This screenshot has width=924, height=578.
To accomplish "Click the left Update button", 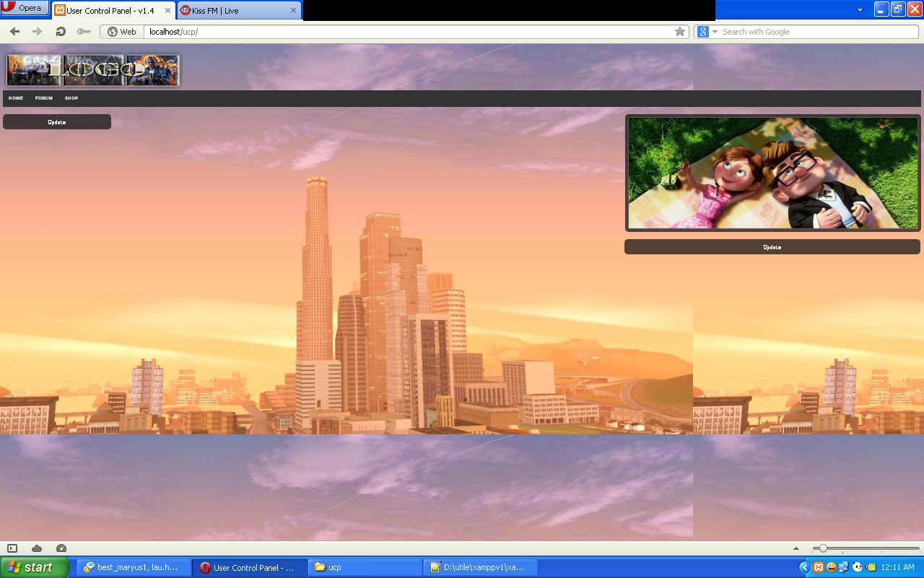I will coord(57,122).
